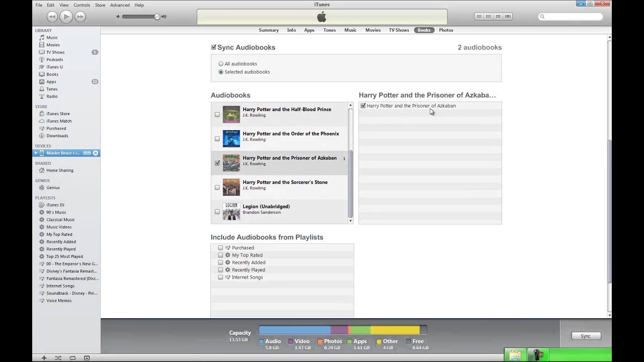
Task: Toggle shuffle at the window bottom
Action: pyautogui.click(x=58, y=358)
